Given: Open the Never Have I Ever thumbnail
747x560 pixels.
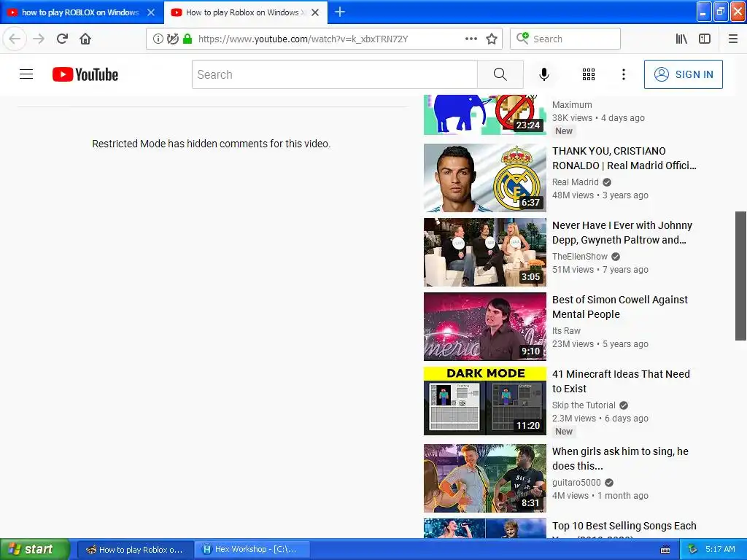Looking at the screenshot, I should click(485, 252).
